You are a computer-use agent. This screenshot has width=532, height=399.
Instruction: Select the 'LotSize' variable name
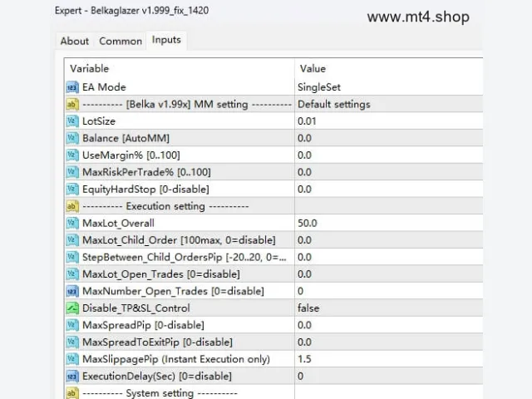(x=99, y=121)
